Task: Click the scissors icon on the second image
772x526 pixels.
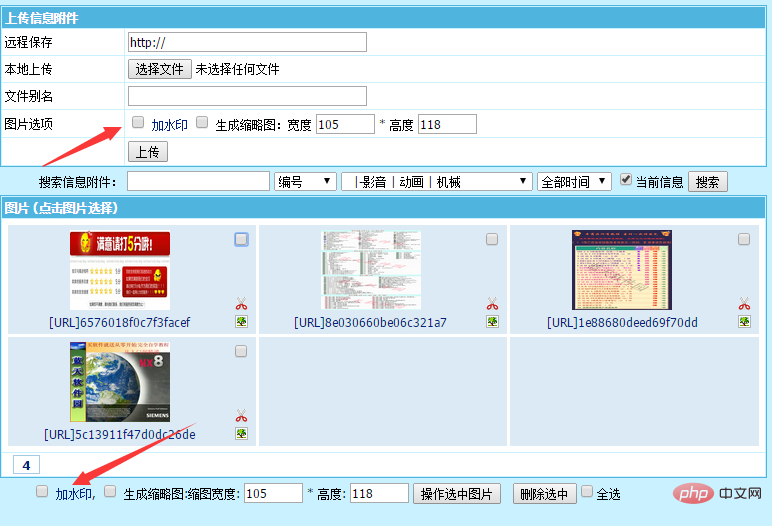Action: [492, 304]
